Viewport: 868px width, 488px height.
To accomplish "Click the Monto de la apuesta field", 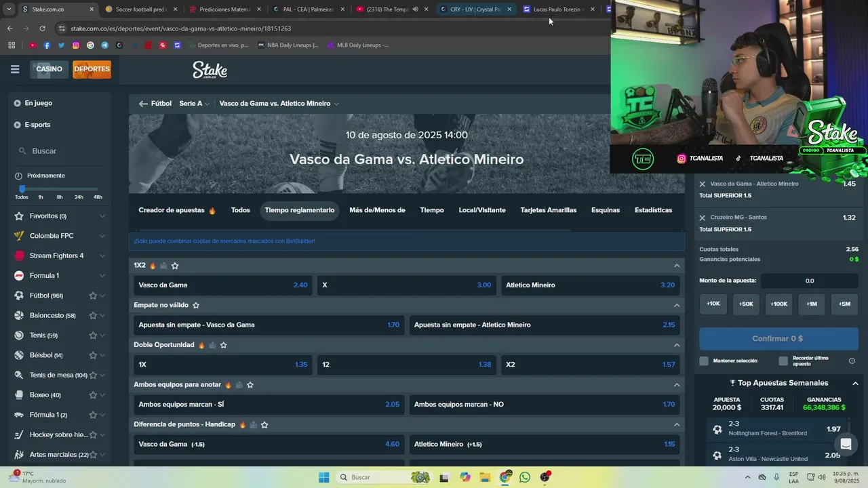I will (x=810, y=281).
